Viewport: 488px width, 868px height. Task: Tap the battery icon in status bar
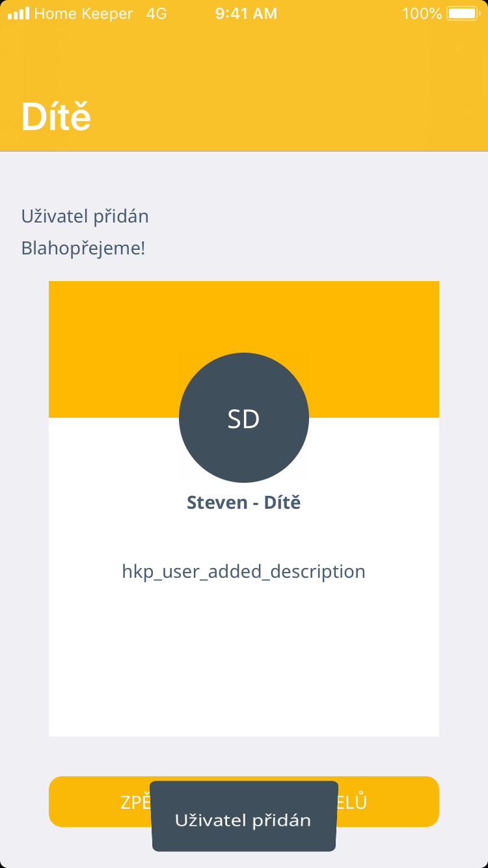tap(462, 14)
